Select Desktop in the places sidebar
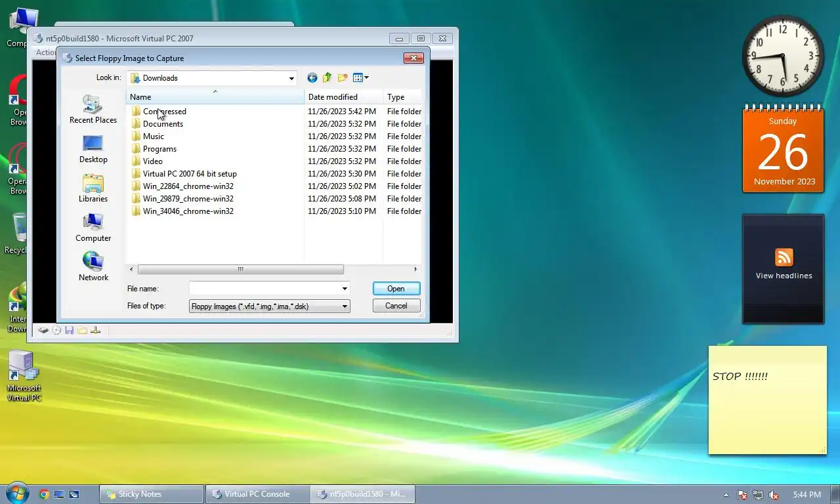 click(x=93, y=149)
